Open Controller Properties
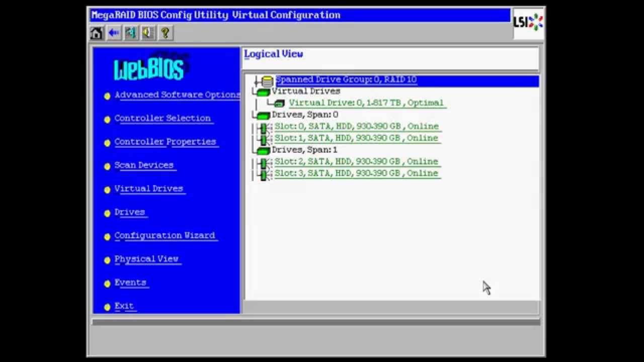The width and height of the screenshot is (644, 362). [x=166, y=142]
